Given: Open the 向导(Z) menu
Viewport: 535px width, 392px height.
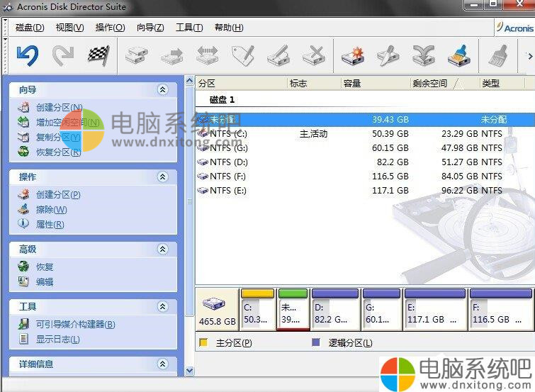Looking at the screenshot, I should 150,28.
